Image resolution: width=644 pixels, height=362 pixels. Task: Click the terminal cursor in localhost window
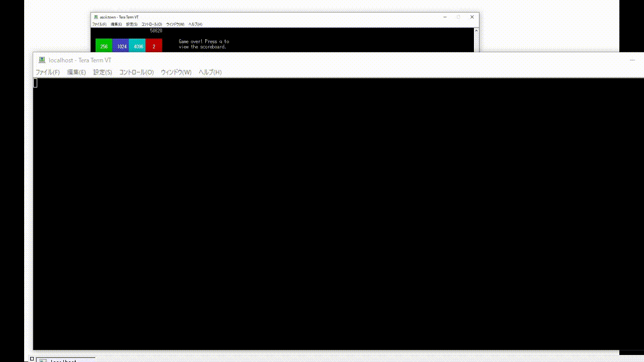coord(36,83)
